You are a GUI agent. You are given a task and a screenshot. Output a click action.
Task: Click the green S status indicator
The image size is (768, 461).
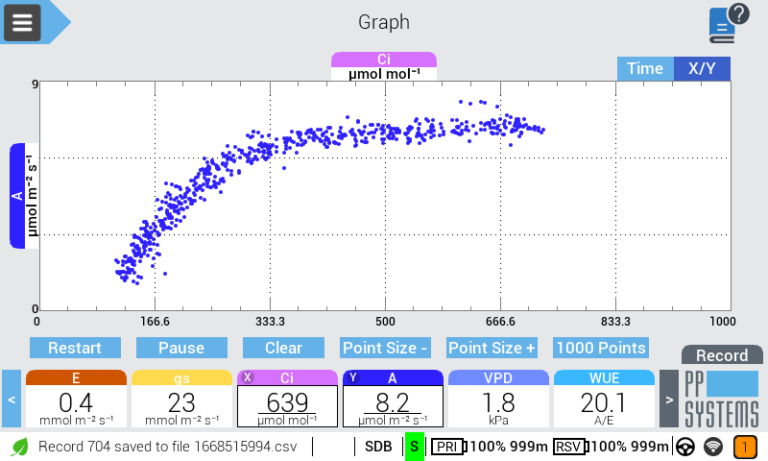point(413,446)
